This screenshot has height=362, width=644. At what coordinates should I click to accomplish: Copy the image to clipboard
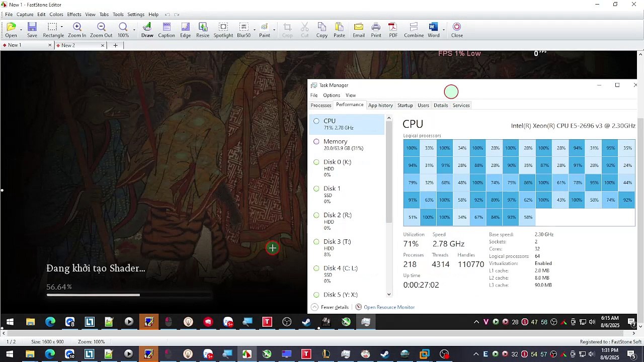click(322, 30)
